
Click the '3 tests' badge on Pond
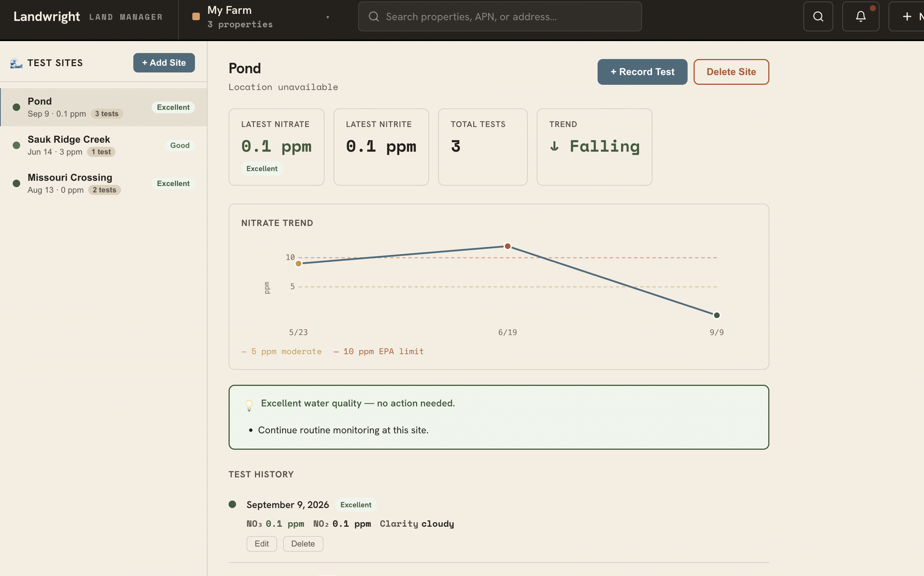tap(107, 114)
